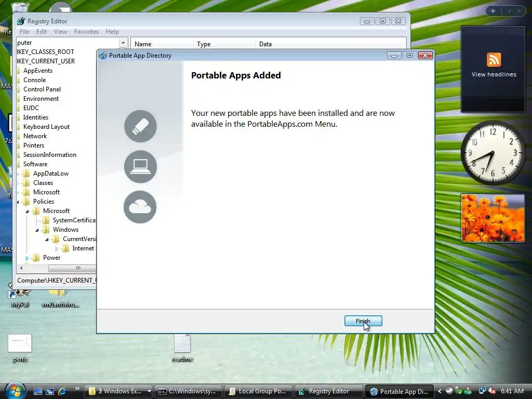Open the 3 Windows Explorer taskbar group

118,391
